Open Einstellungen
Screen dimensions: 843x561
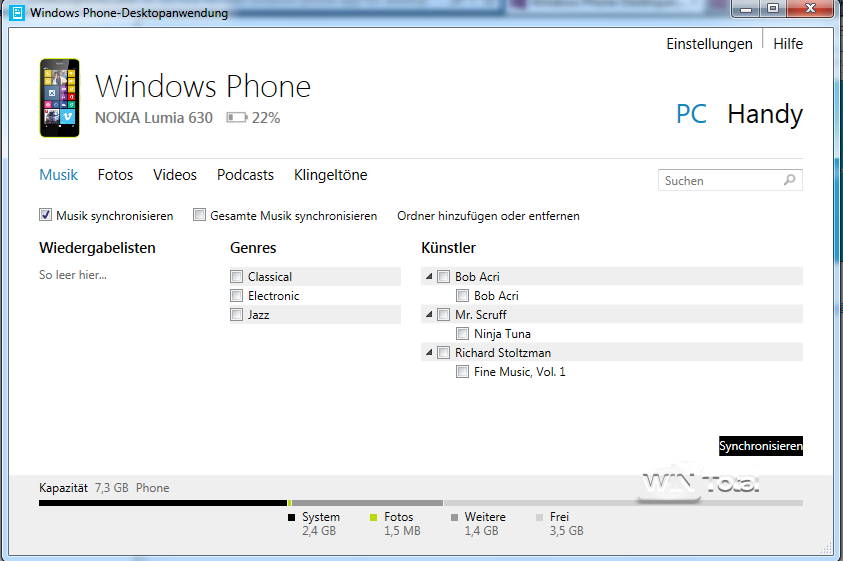[x=709, y=44]
